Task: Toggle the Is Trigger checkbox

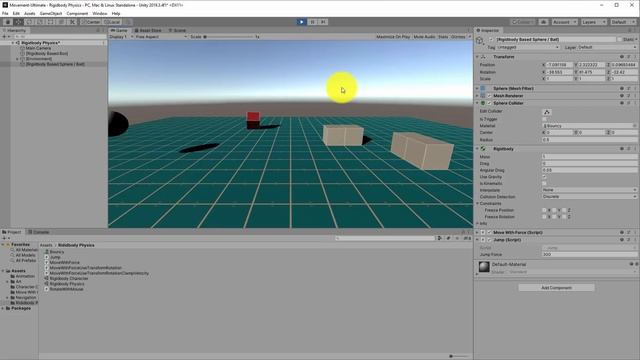Action: (544, 119)
